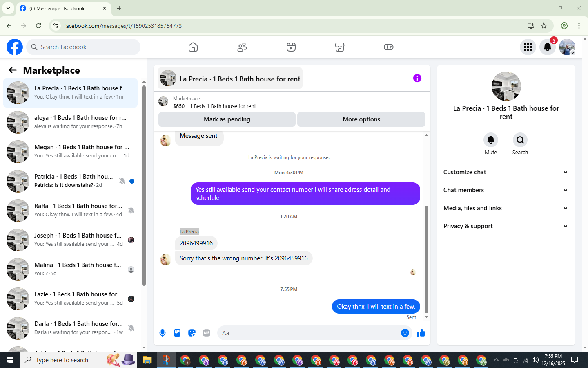The width and height of the screenshot is (588, 368).
Task: Open the $650 Marketplace listing link
Action: tap(214, 106)
